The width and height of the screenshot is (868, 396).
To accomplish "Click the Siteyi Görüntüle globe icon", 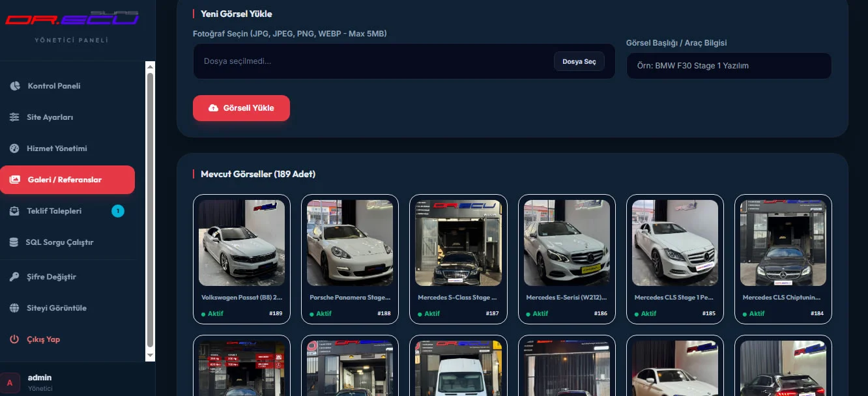I will pyautogui.click(x=14, y=308).
